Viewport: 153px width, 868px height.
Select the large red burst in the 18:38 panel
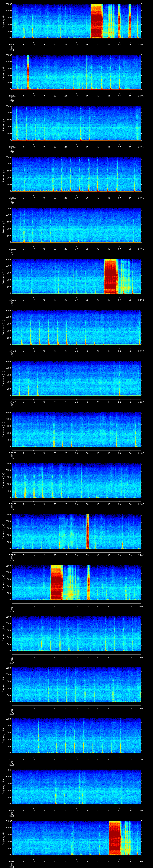[x=115, y=838]
